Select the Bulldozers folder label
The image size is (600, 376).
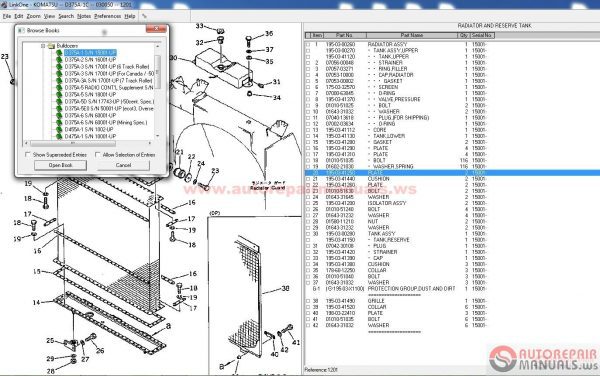point(67,46)
